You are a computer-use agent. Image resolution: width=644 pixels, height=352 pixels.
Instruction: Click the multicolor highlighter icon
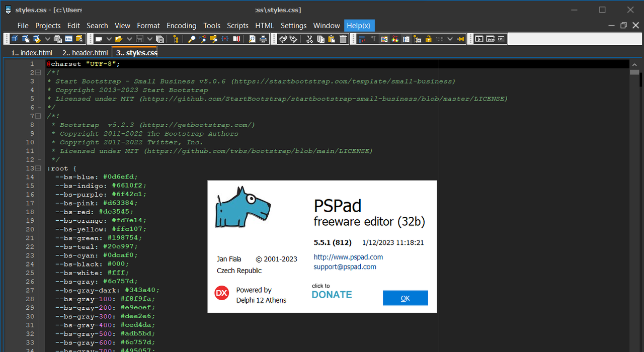coord(395,39)
